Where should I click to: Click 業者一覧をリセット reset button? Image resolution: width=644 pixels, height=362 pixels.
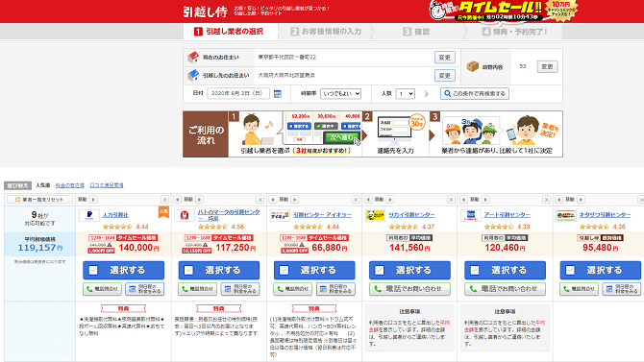click(39, 200)
